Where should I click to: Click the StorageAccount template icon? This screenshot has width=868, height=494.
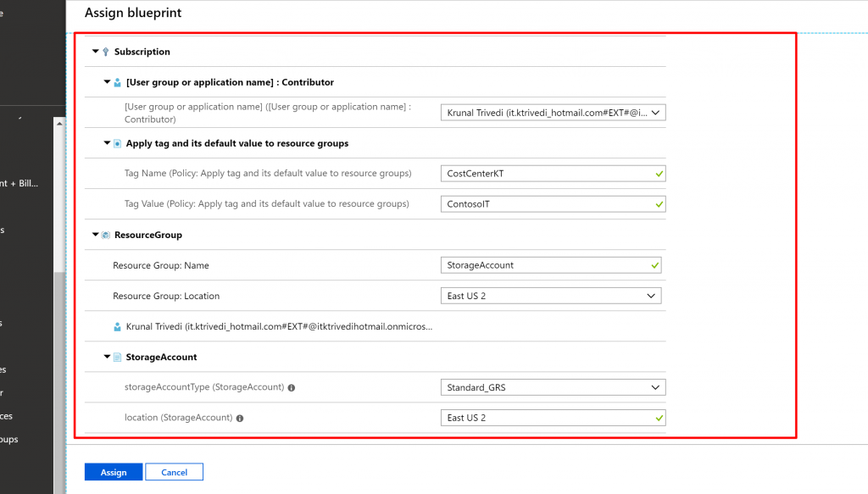tap(117, 358)
